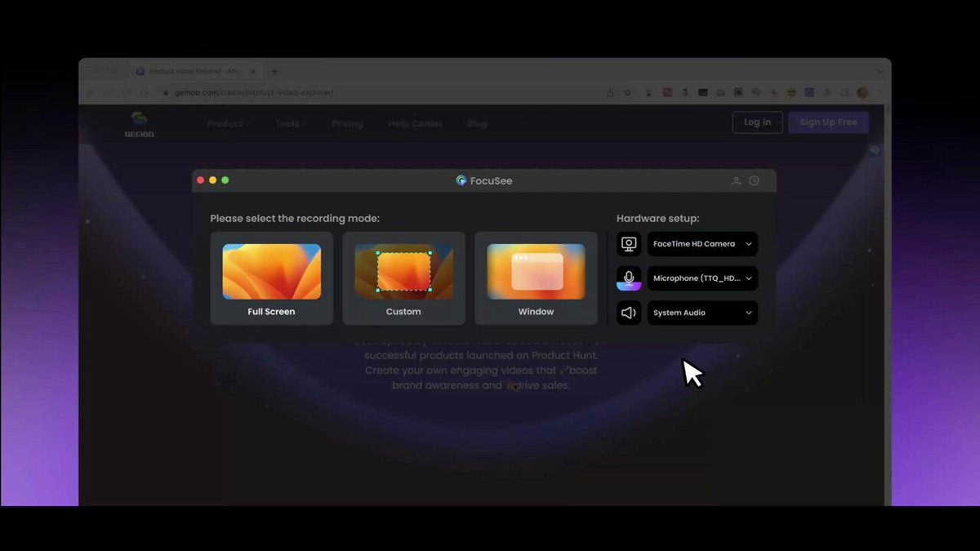Go to the Pricing page link
The width and height of the screenshot is (980, 551).
pos(347,124)
